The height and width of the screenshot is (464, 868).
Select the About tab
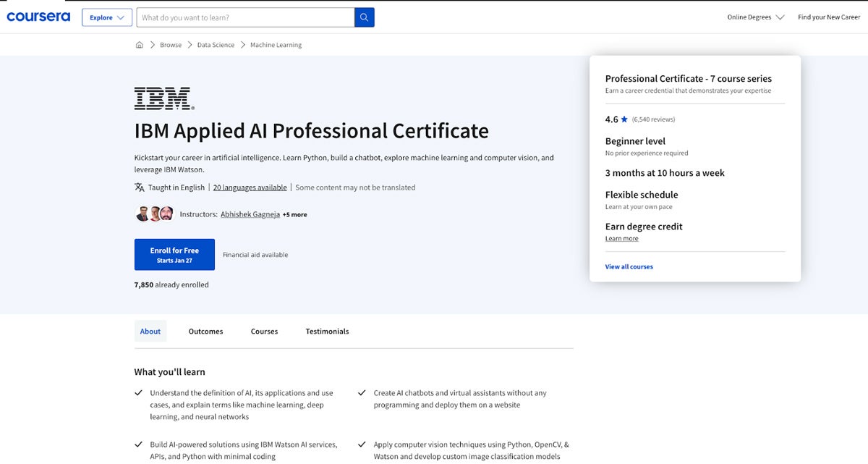click(150, 332)
